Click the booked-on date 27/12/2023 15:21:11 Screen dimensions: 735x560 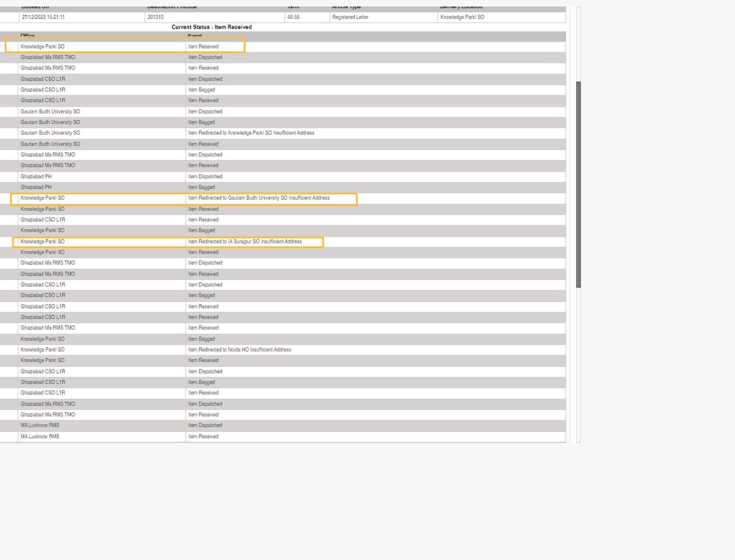[x=43, y=17]
